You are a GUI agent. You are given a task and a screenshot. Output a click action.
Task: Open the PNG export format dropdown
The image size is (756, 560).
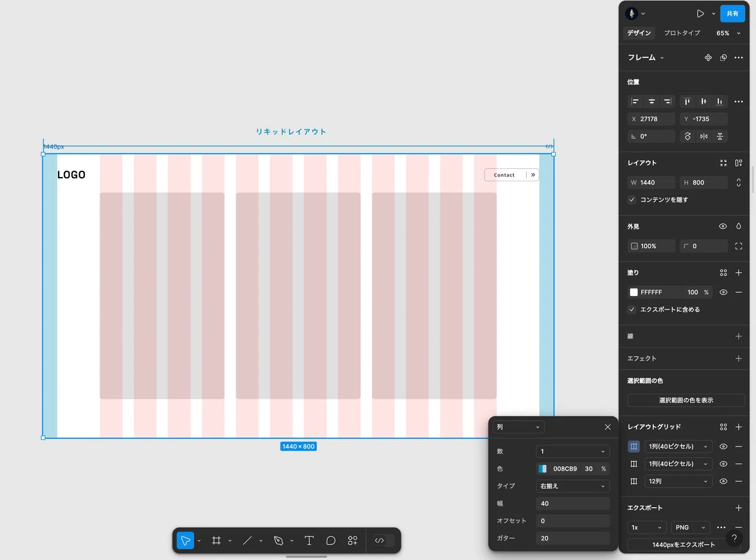click(691, 527)
